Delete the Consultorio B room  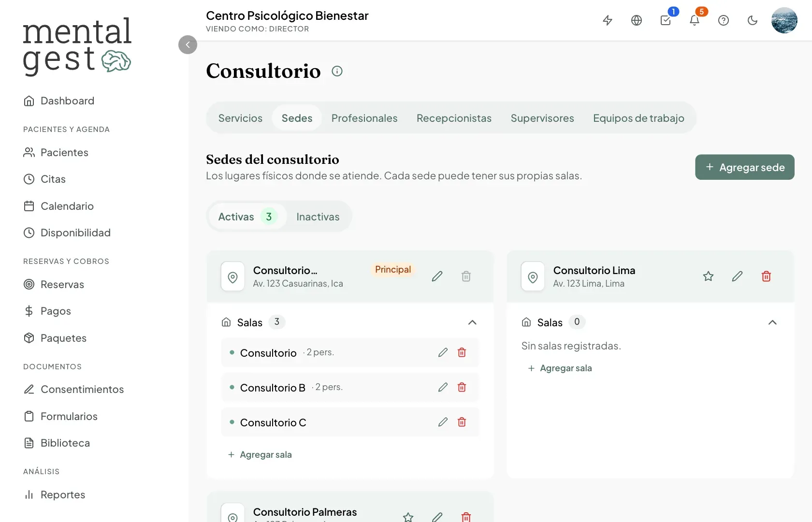click(462, 387)
